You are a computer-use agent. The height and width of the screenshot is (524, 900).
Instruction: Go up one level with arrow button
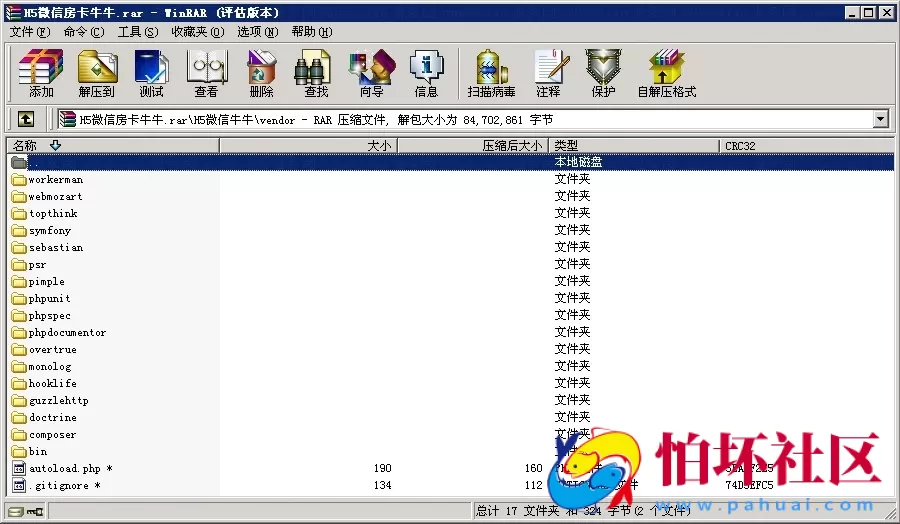pos(25,119)
